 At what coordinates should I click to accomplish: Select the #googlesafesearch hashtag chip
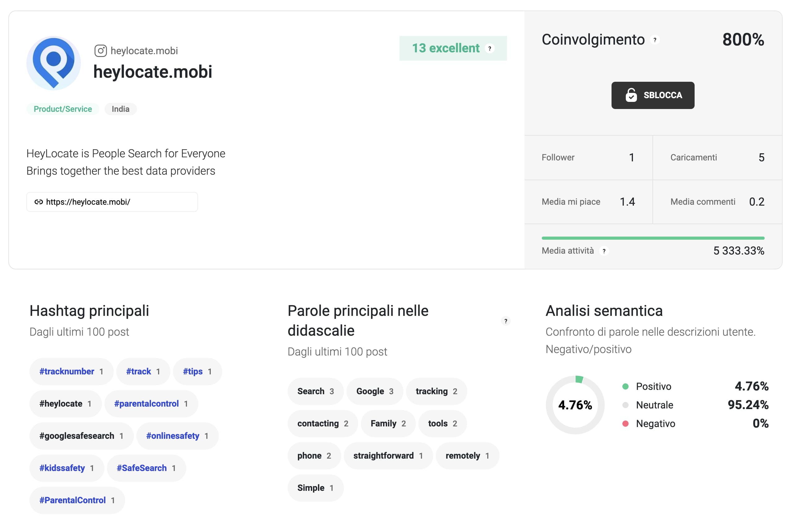(82, 436)
